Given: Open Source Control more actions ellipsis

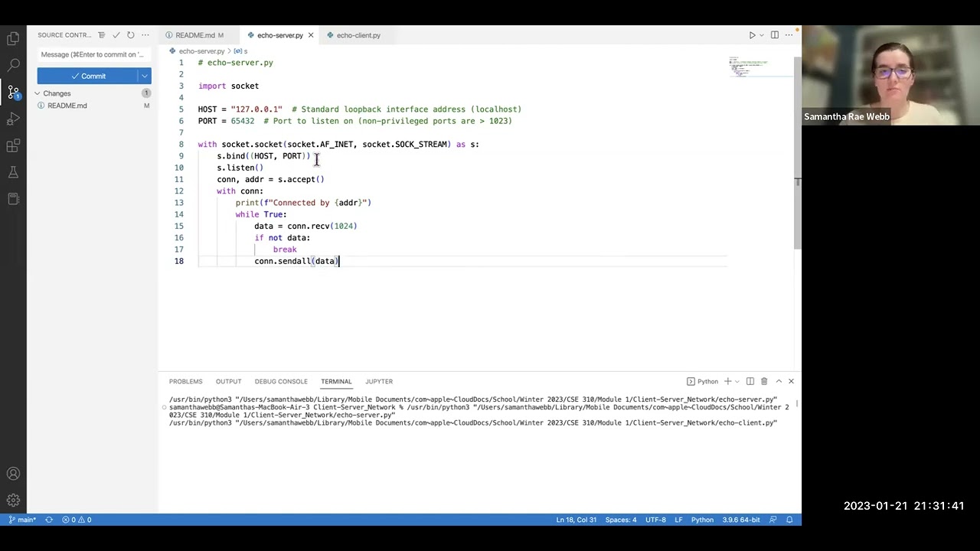Looking at the screenshot, I should 145,35.
